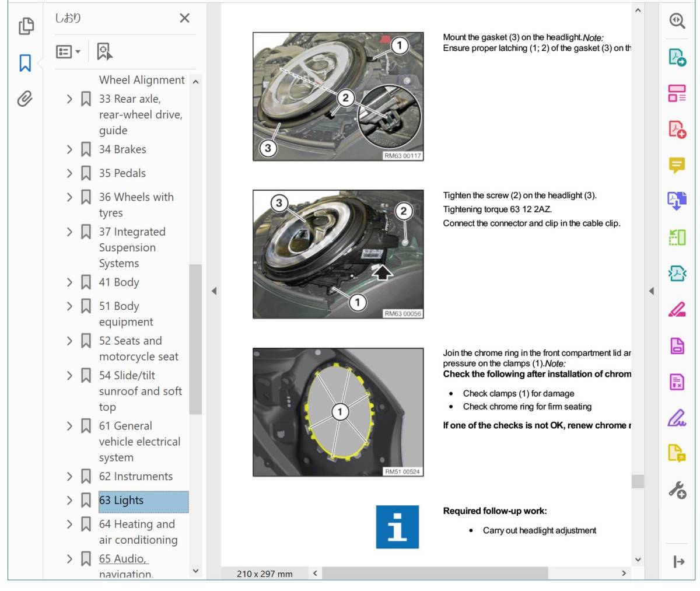Open the attachments paperclip panel
The width and height of the screenshot is (700, 591).
(x=24, y=99)
